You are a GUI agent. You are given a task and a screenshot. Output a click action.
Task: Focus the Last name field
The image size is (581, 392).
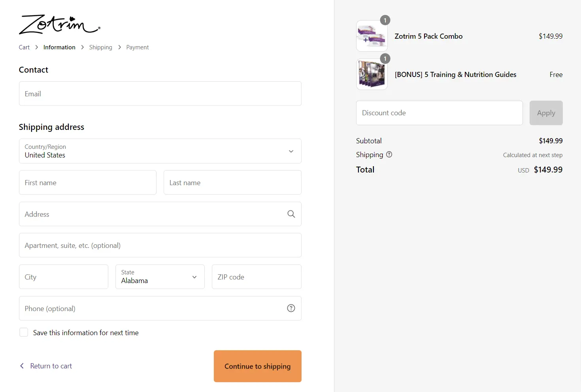tap(232, 182)
